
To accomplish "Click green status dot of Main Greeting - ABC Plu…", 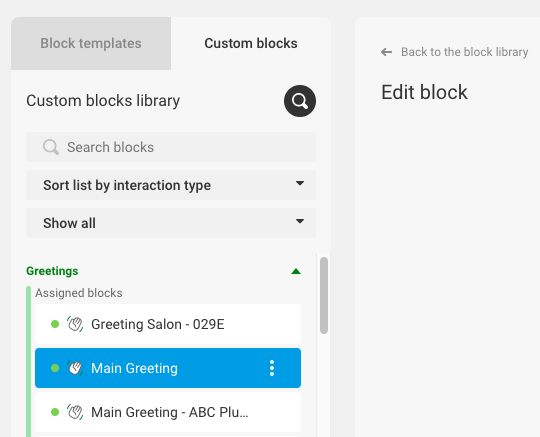I will (x=55, y=412).
